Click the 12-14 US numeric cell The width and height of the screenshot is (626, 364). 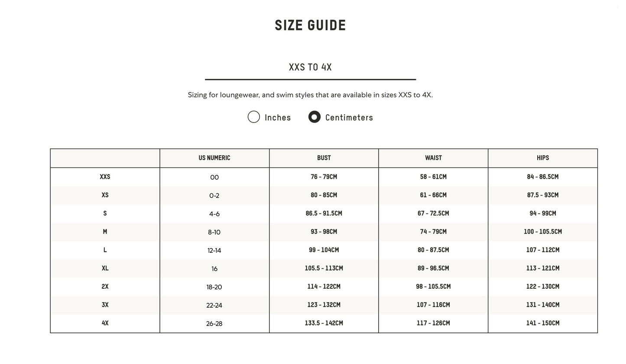tap(214, 250)
